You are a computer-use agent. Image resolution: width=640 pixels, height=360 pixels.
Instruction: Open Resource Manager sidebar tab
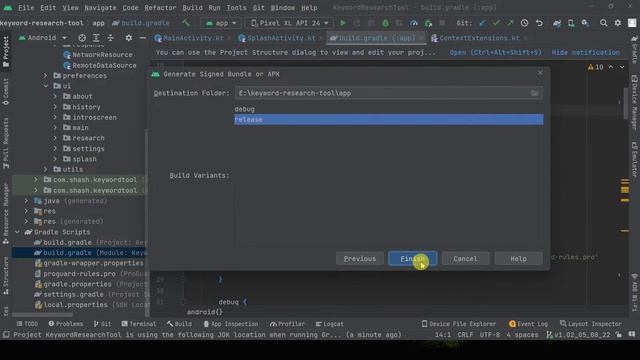[x=6, y=213]
